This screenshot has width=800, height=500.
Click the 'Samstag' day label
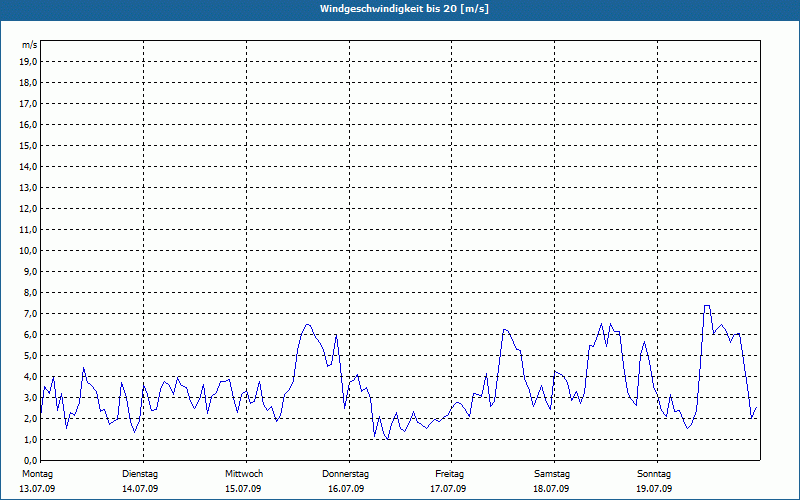coord(552,474)
